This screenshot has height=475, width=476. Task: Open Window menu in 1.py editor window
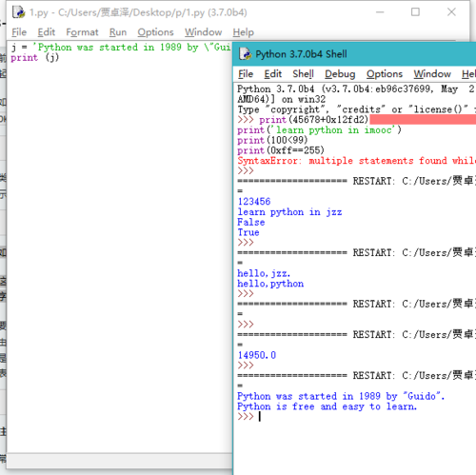pos(204,32)
